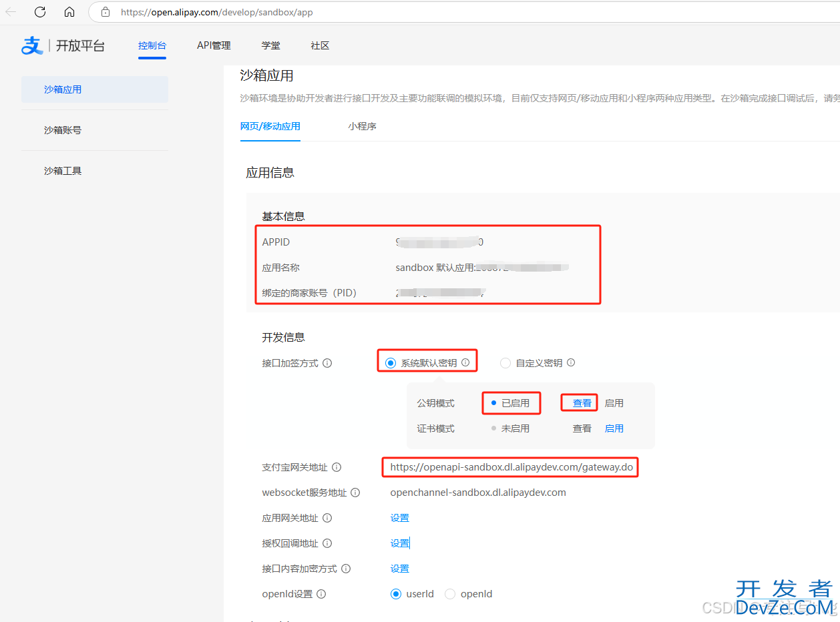This screenshot has height=622, width=840.
Task: Click the browser address bar URL
Action: 217,12
